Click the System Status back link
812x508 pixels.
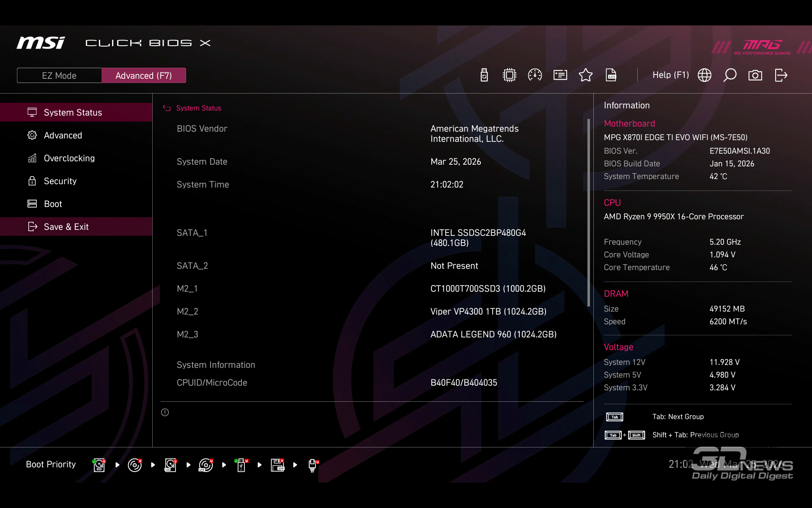(x=198, y=108)
